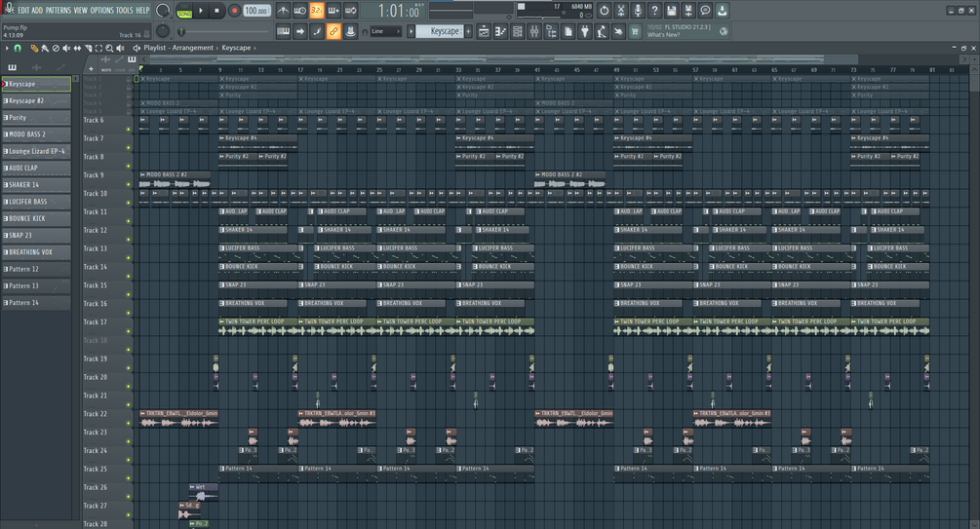The image size is (980, 529).
Task: Click the download arrow icon in top toolbar
Action: coord(722,11)
